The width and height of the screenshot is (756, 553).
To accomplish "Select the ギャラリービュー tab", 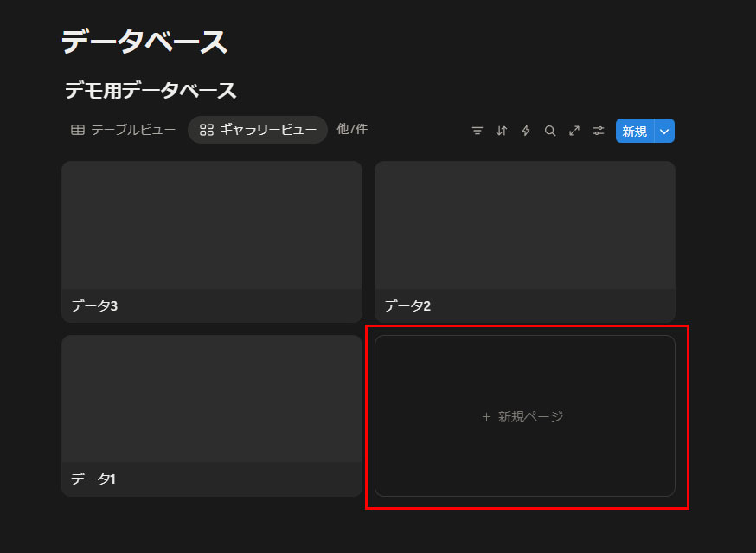I will (258, 130).
